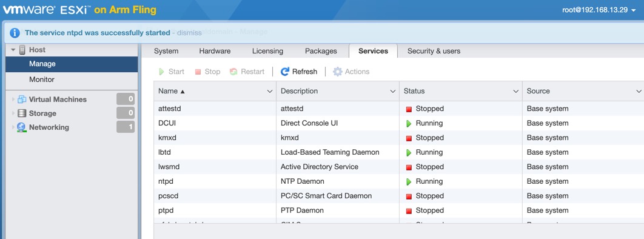
Task: Select the pcscd service name
Action: (x=168, y=197)
